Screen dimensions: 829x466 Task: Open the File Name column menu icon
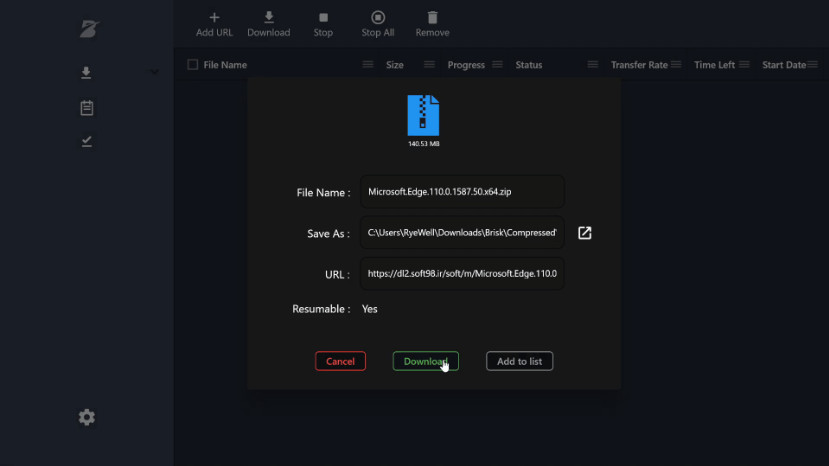click(x=368, y=65)
